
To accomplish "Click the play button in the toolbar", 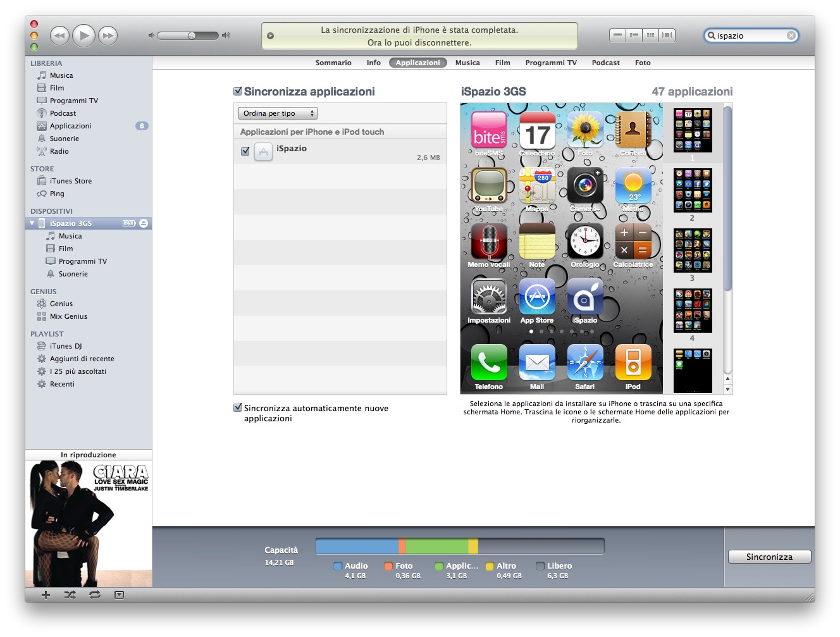I will (83, 35).
